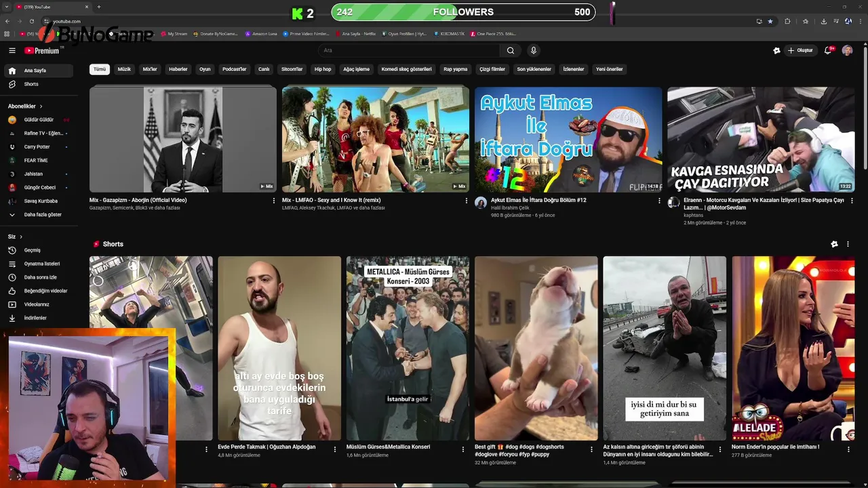Open the puppy Best gift short thumbnail
Screen dimensions: 868x488
coord(536,348)
